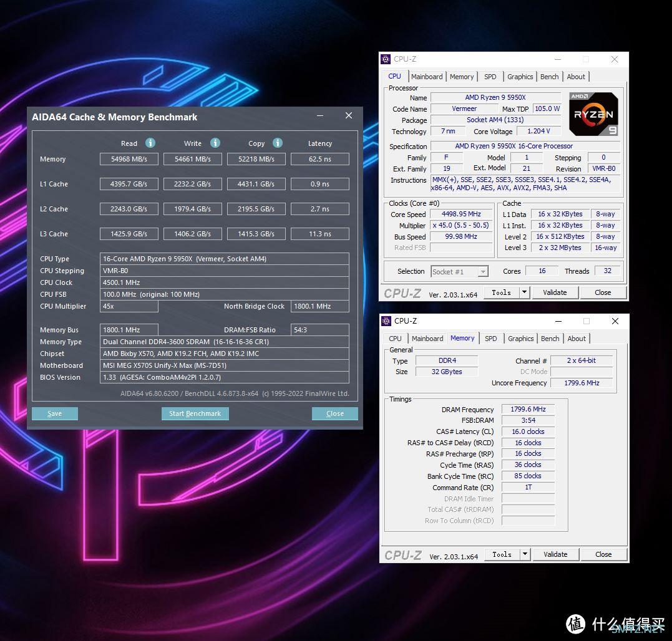
Task: Open Bench tab in upper CPU-Z window
Action: point(550,77)
